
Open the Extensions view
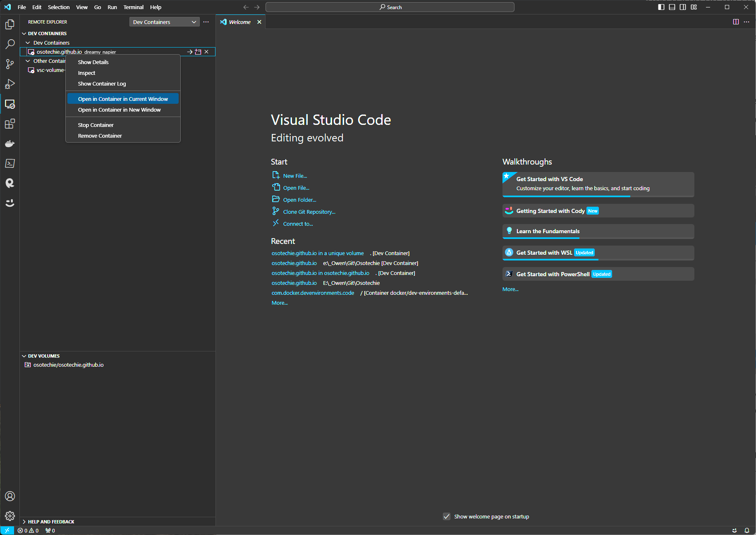point(10,124)
